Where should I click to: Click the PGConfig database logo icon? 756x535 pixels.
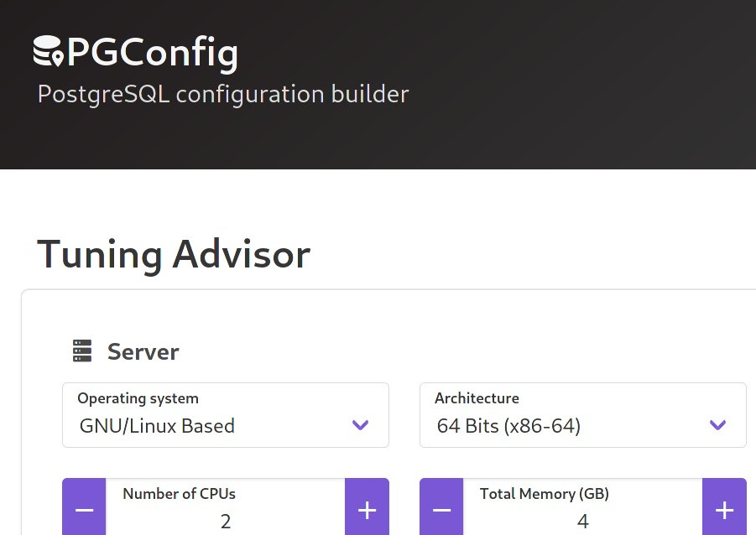coord(49,51)
